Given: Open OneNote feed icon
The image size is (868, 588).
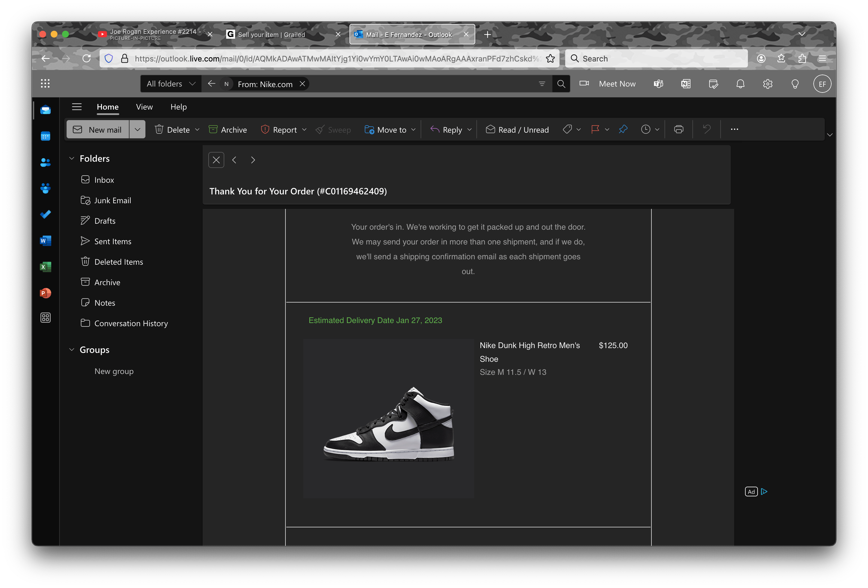Looking at the screenshot, I should click(686, 84).
